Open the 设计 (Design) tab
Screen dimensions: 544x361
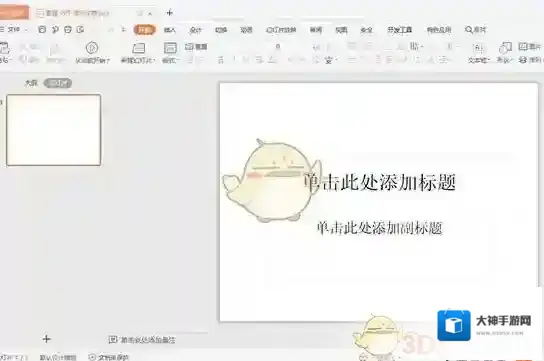click(196, 30)
